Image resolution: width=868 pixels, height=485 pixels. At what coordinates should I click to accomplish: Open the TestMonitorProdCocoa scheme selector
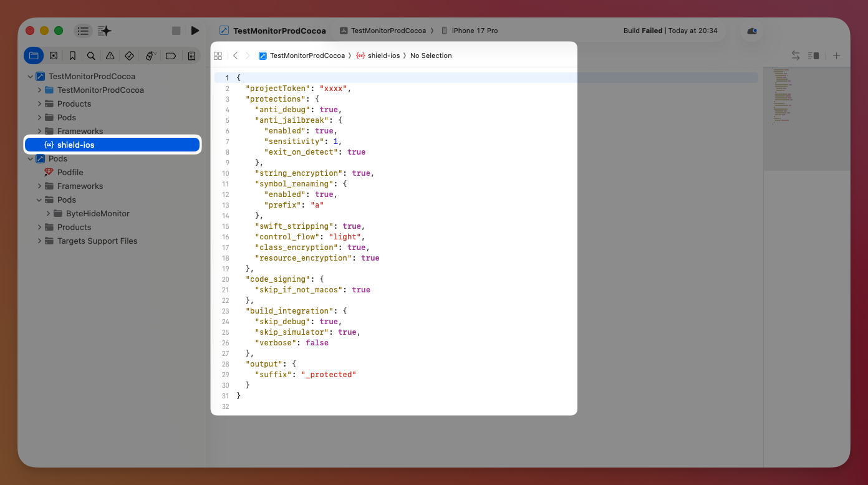coord(383,31)
